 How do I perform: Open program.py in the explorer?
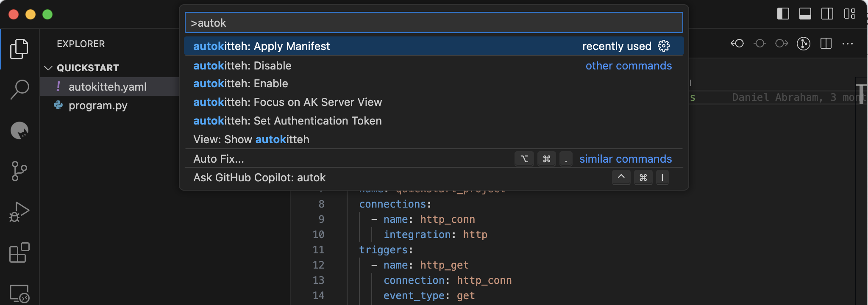[x=109, y=105]
